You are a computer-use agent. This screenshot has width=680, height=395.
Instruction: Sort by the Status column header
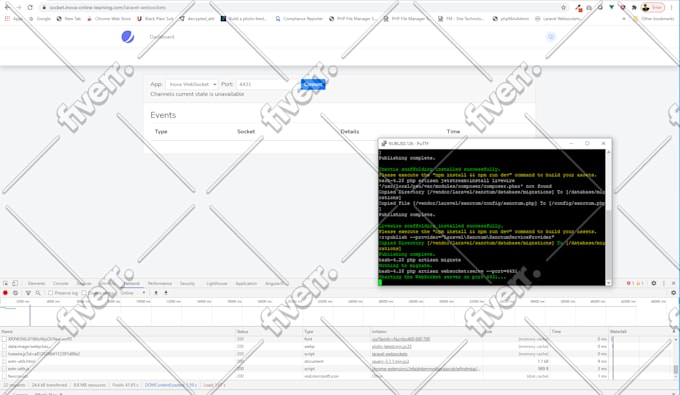click(269, 331)
